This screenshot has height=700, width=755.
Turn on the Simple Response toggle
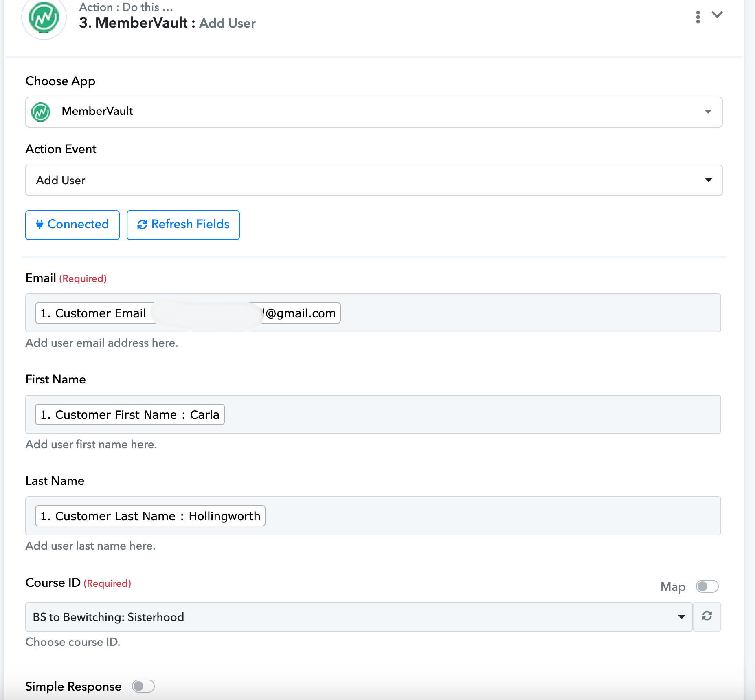pos(143,686)
